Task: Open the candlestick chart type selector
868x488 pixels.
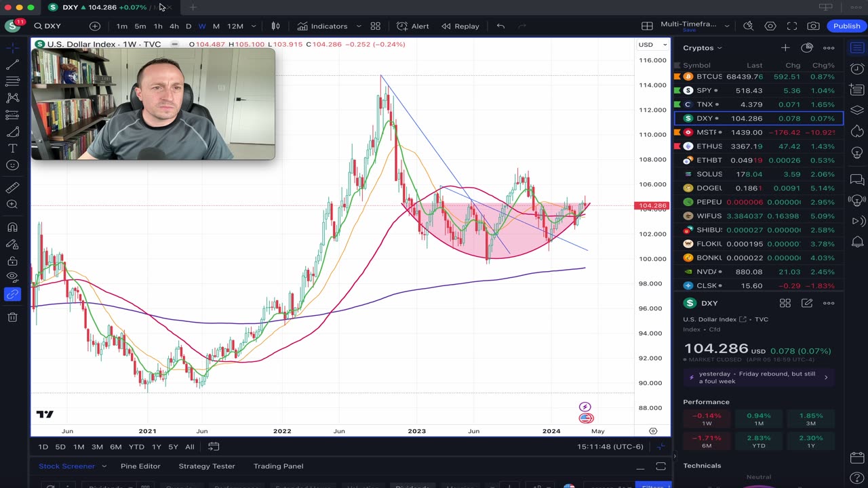Action: point(275,26)
